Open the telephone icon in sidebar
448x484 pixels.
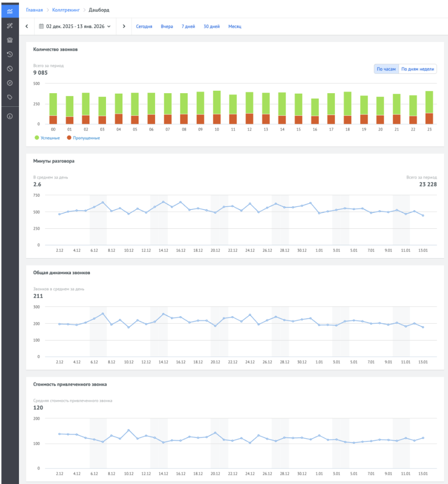click(x=10, y=40)
